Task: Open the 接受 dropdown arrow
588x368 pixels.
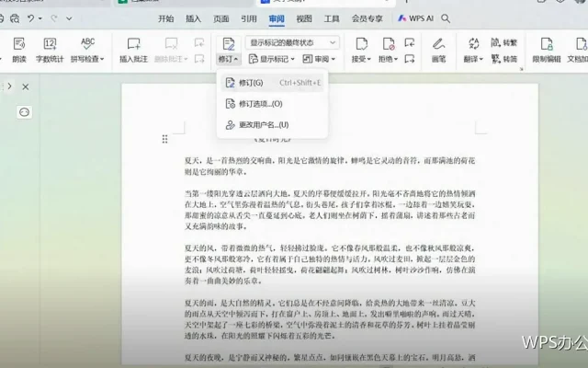Action: (x=369, y=59)
